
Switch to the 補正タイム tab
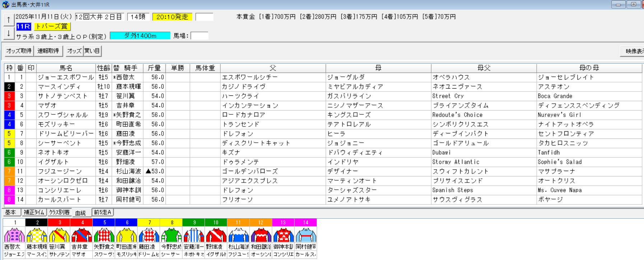point(34,212)
